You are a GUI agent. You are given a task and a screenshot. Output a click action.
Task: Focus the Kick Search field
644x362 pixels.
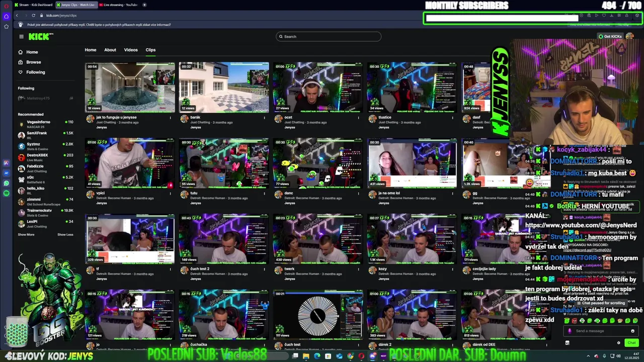tap(329, 36)
